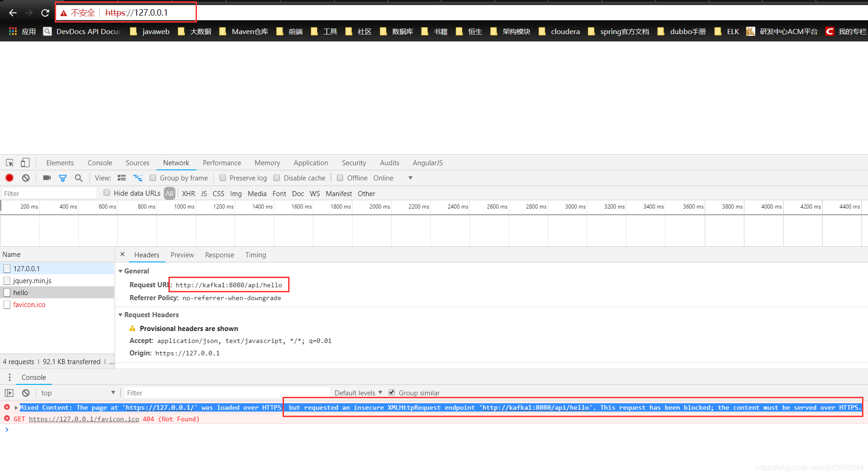Open network search magnifier icon
This screenshot has height=476, width=868.
(x=79, y=178)
